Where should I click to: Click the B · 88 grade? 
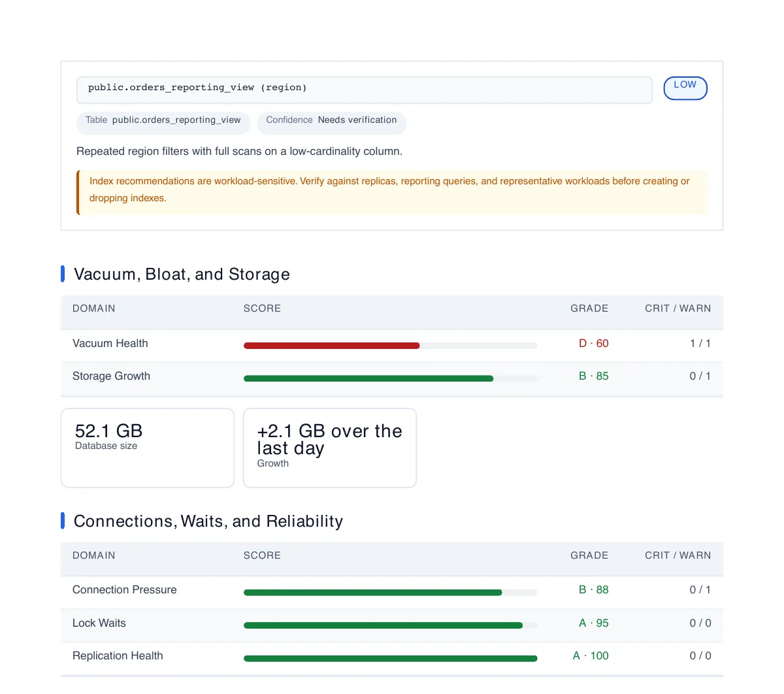pos(593,589)
